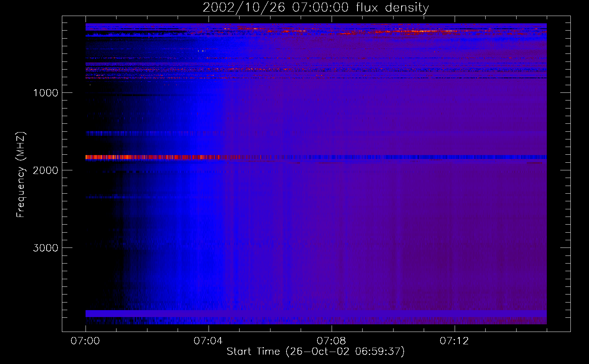Click the "07:00" time tick label

[85, 341]
